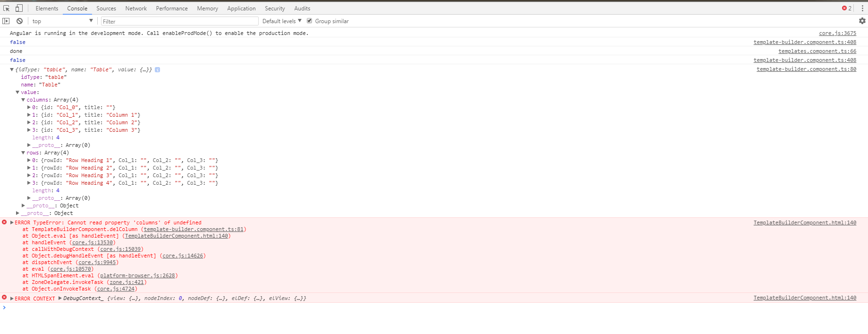868x334 pixels.
Task: Click the blue info icon next to the logged object
Action: 158,69
